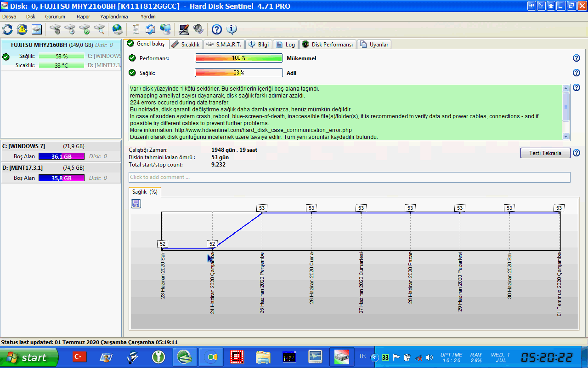Click the TR language indicator
Screen dimensions: 588x368
tap(362, 356)
